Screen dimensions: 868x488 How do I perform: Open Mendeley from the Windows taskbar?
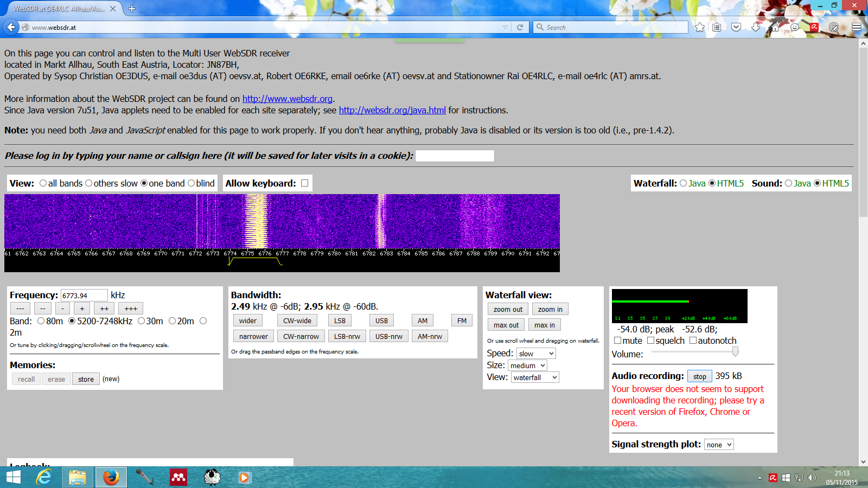click(x=178, y=477)
